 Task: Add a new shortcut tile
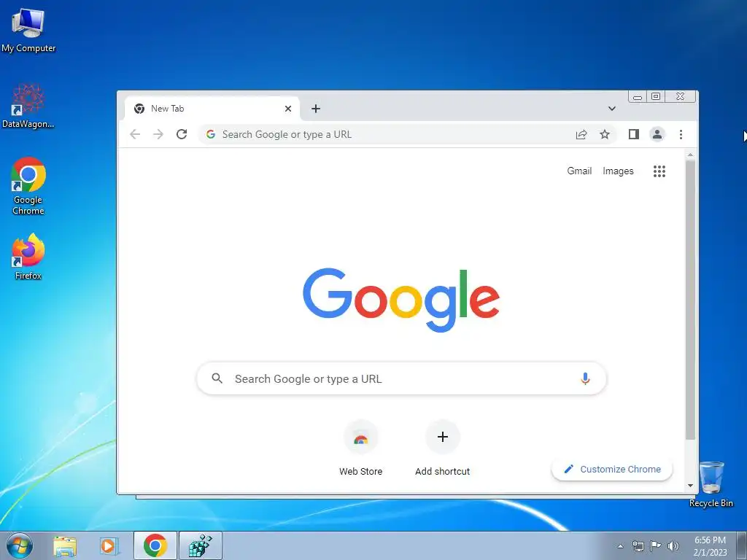click(x=443, y=448)
